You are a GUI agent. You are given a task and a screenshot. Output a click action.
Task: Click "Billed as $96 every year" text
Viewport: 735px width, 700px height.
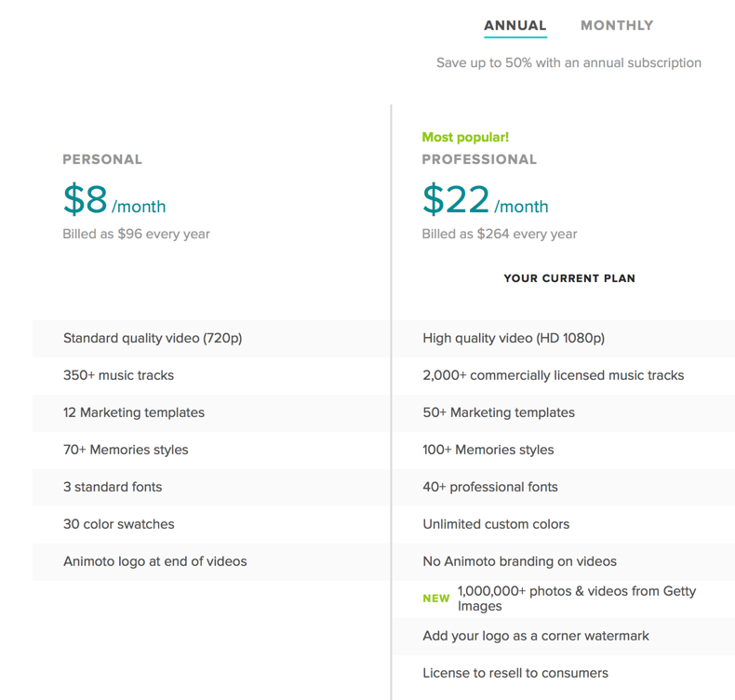pyautogui.click(x=136, y=235)
